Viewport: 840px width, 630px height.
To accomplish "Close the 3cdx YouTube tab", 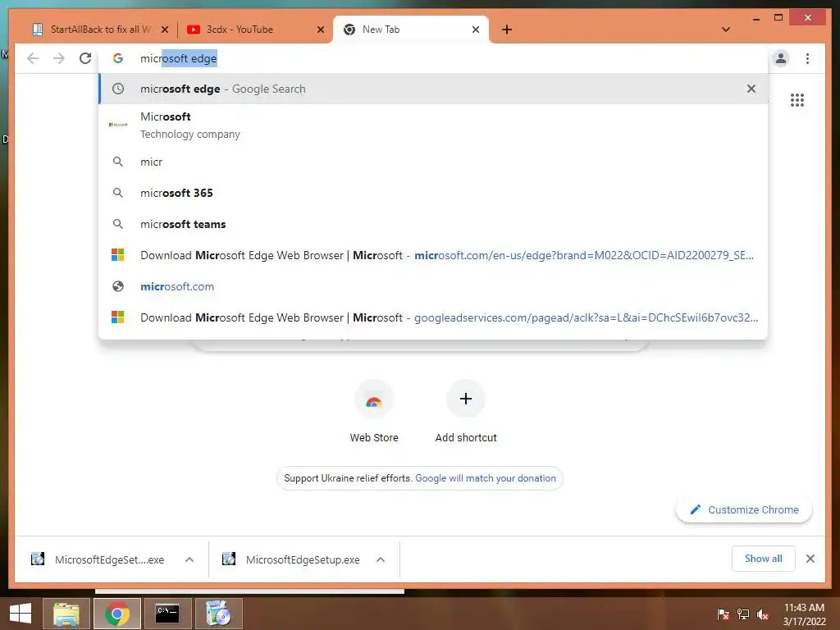I will pyautogui.click(x=321, y=30).
